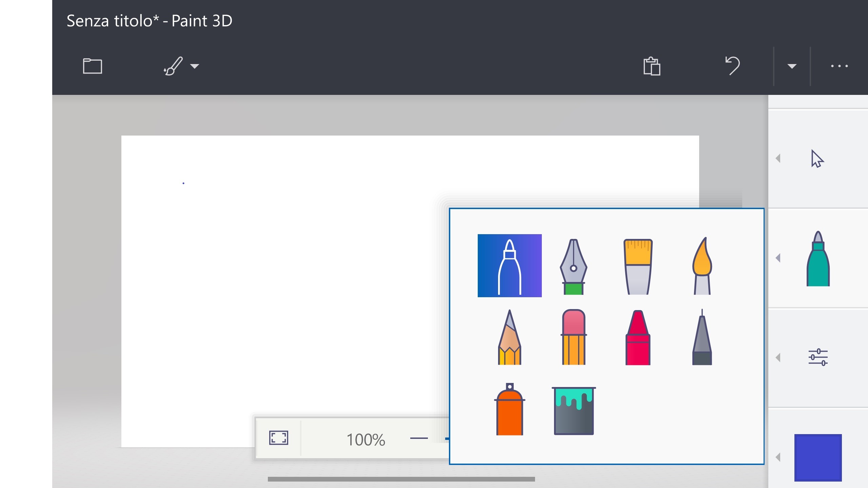Select the Pencil tool
This screenshot has height=488, width=868.
click(x=510, y=337)
